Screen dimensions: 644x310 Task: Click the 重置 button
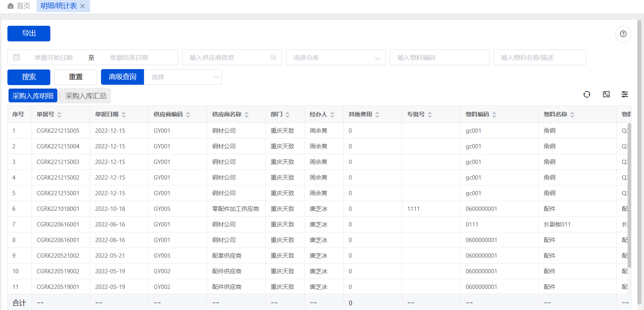[76, 77]
